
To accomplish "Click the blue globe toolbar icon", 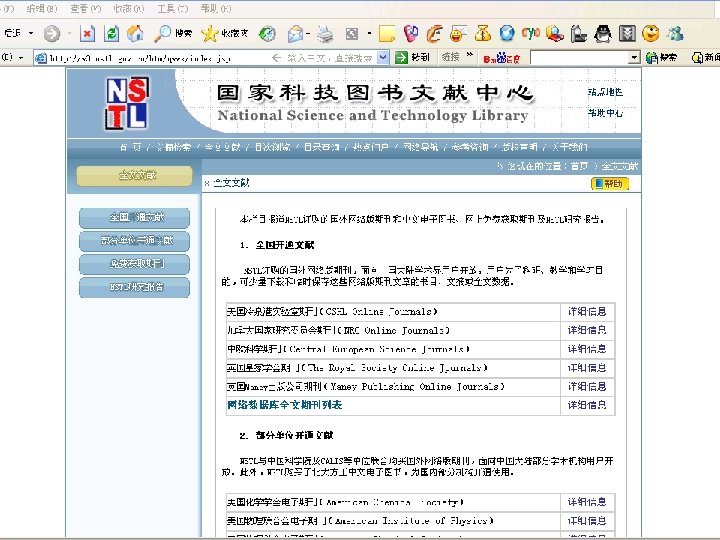I will pos(507,34).
